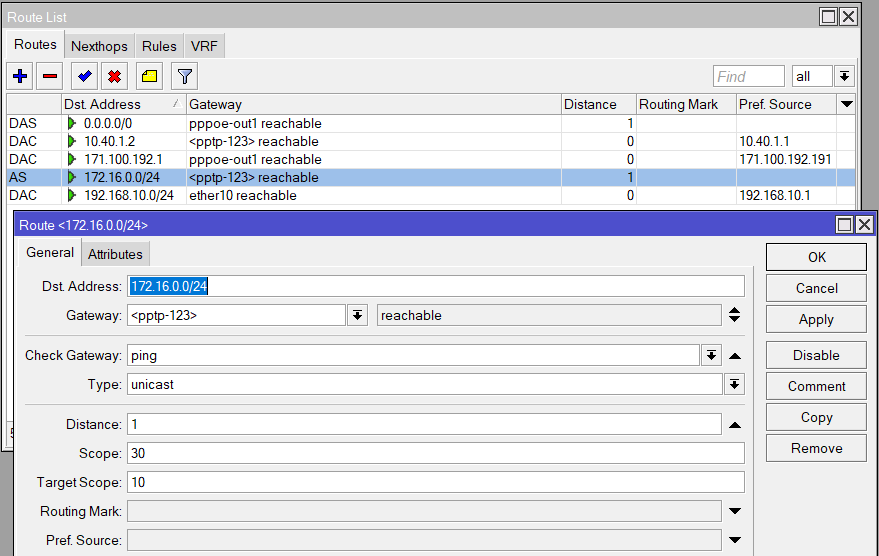Expand the column selector arrow in table header
The image size is (879, 556).
coord(847,104)
